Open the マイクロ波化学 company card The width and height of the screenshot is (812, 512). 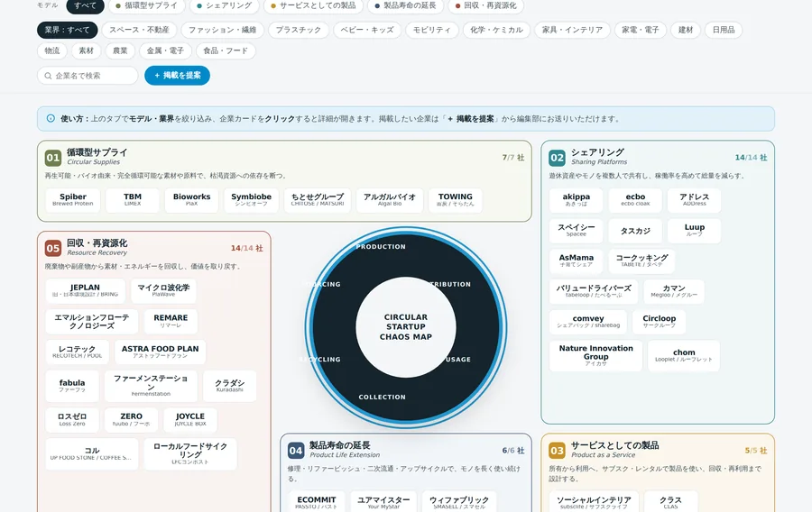163,291
